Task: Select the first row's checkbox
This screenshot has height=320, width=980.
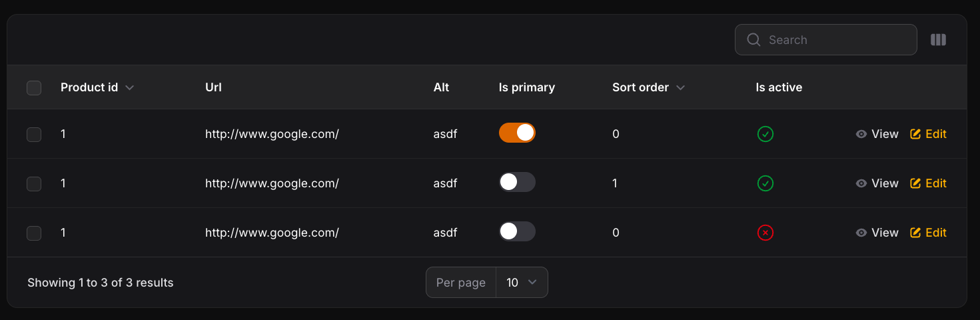Action: (34, 135)
